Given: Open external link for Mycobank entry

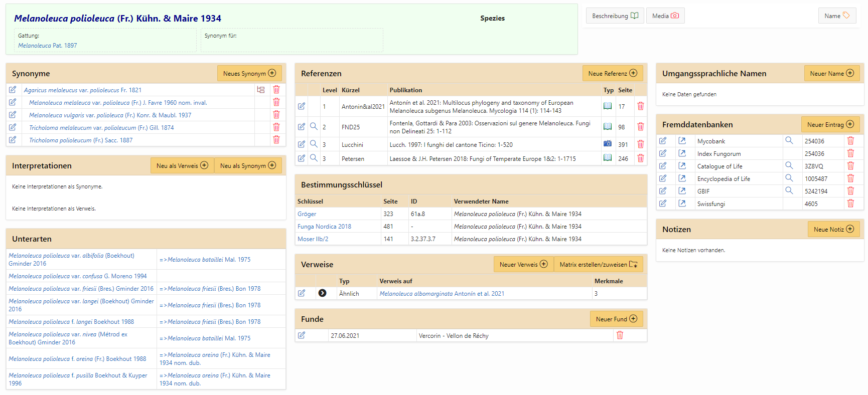Looking at the screenshot, I should [x=682, y=141].
